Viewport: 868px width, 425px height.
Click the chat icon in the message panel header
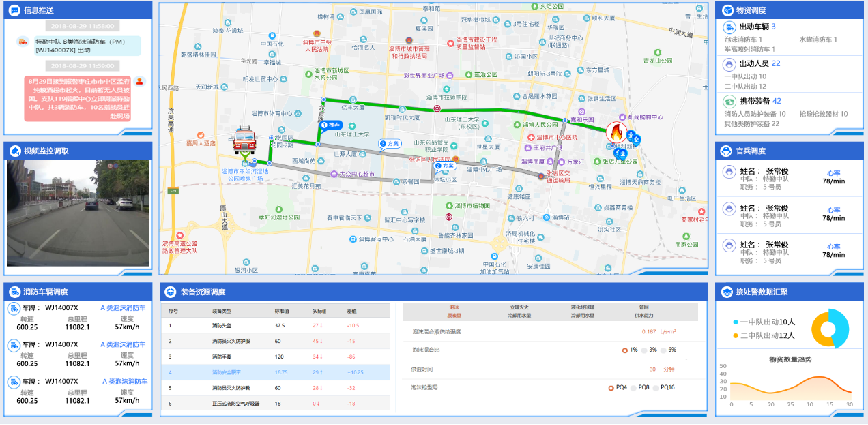14,12
